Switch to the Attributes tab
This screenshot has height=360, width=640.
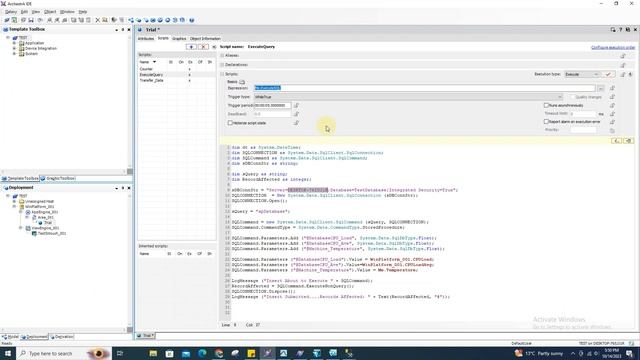tap(146, 38)
